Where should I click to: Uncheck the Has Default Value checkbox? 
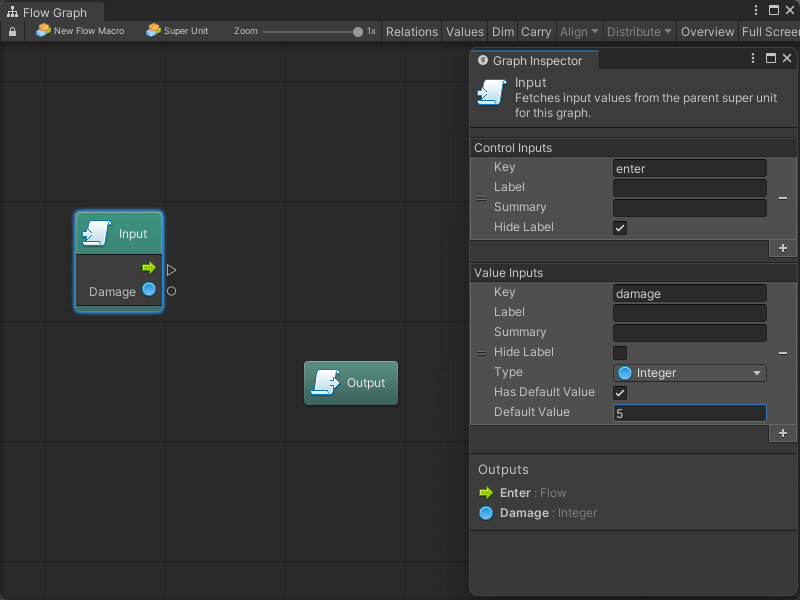[x=620, y=393]
